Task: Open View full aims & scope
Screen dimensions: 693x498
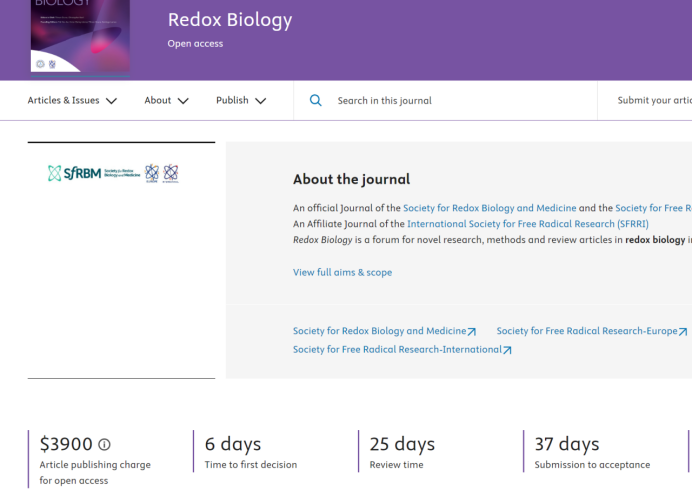Action: coord(342,272)
